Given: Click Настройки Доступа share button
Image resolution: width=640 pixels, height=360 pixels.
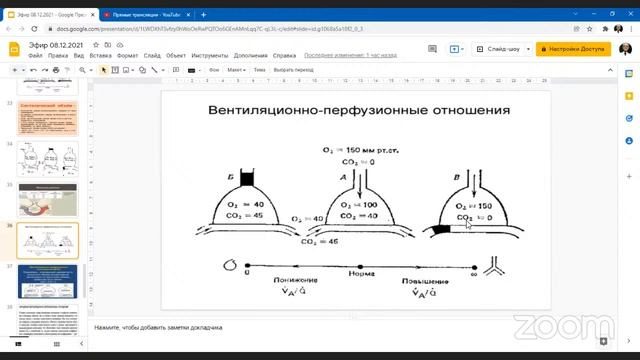Looking at the screenshot, I should click(x=573, y=49).
